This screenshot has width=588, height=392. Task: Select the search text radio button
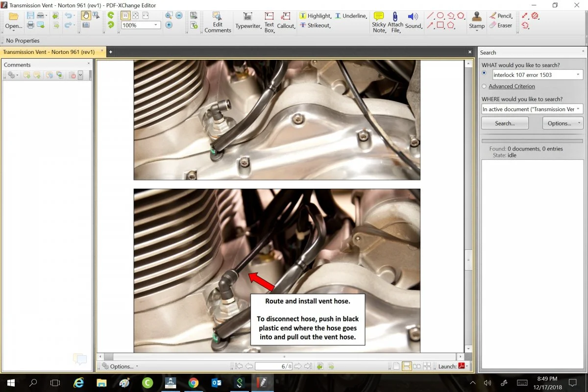click(x=485, y=73)
